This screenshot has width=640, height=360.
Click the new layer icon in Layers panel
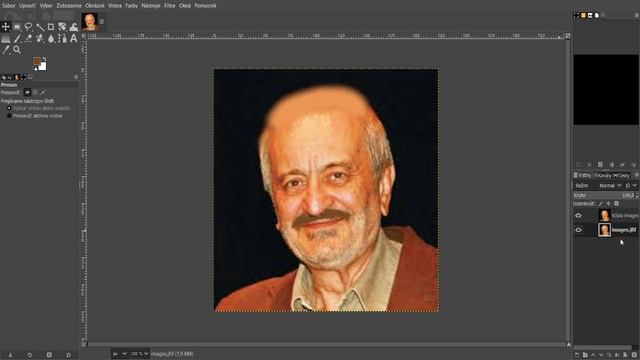pyautogui.click(x=577, y=355)
